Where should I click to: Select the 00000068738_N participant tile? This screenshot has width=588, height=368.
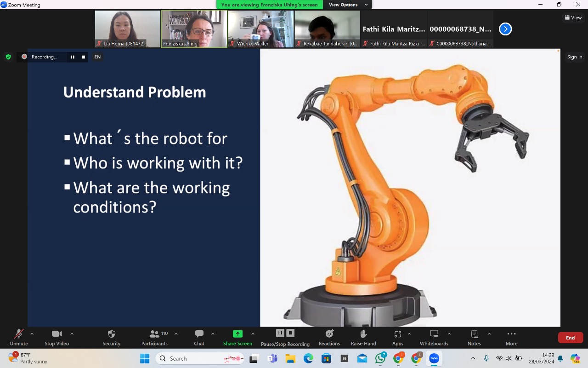tap(460, 29)
